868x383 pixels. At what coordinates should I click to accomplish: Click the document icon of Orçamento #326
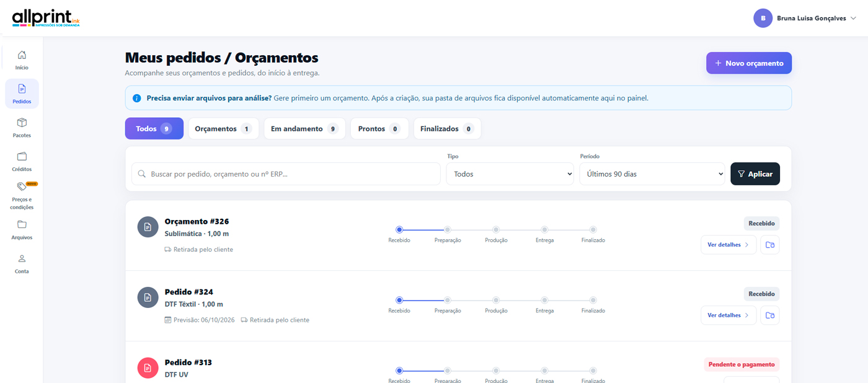148,227
